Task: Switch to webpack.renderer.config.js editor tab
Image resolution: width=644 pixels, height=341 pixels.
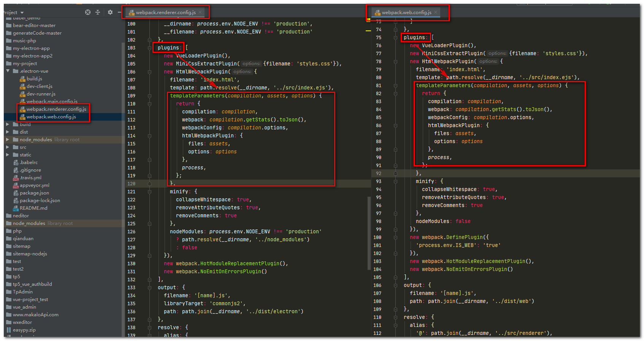Action: click(166, 13)
